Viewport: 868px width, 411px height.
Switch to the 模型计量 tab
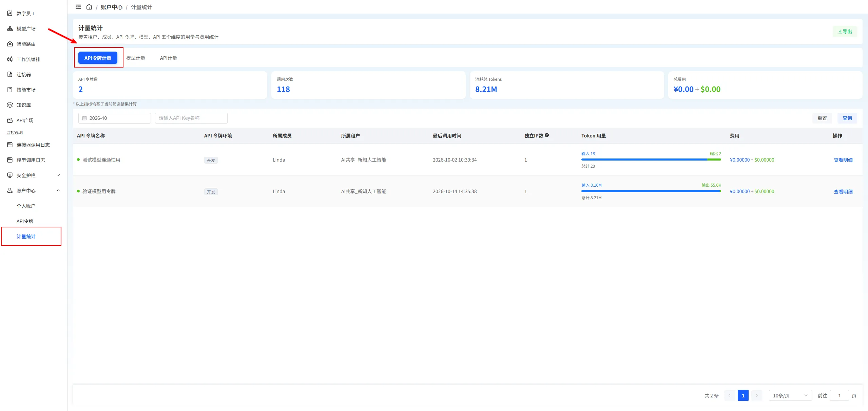pos(136,58)
